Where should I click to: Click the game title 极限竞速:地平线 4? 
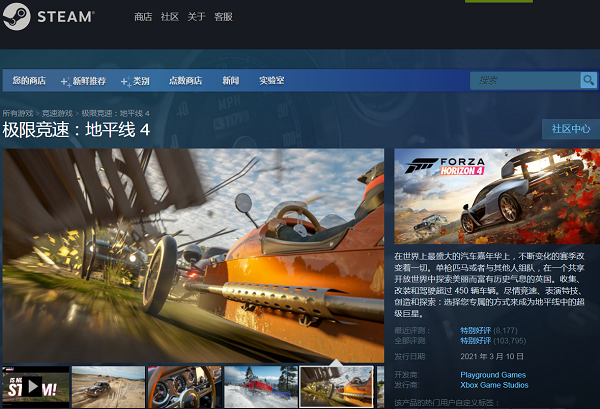coord(76,129)
